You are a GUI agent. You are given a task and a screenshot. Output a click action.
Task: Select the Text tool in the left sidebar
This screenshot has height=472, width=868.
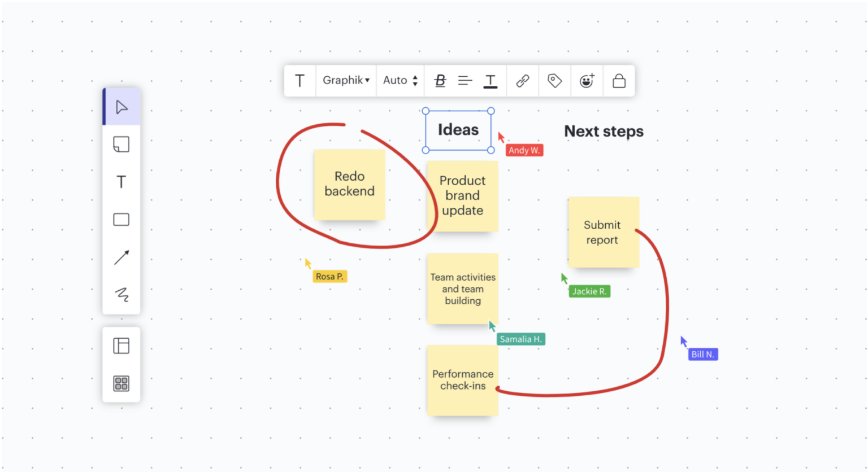coord(121,182)
